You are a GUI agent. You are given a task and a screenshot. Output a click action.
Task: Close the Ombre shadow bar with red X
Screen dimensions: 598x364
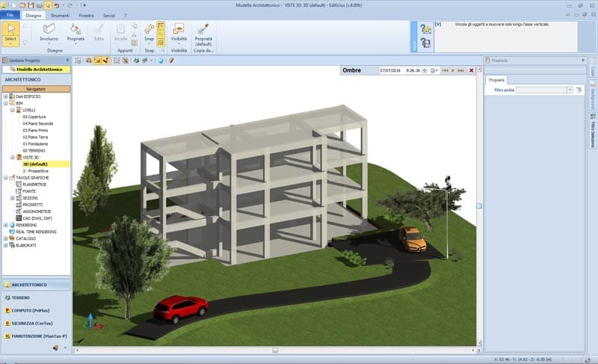click(x=471, y=70)
